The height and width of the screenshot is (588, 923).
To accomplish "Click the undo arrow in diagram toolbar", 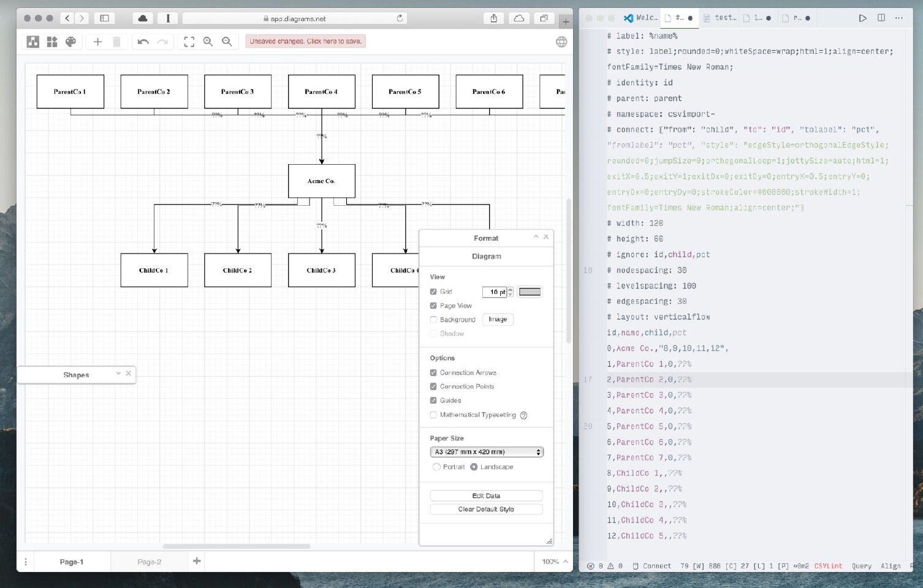I will pyautogui.click(x=143, y=42).
